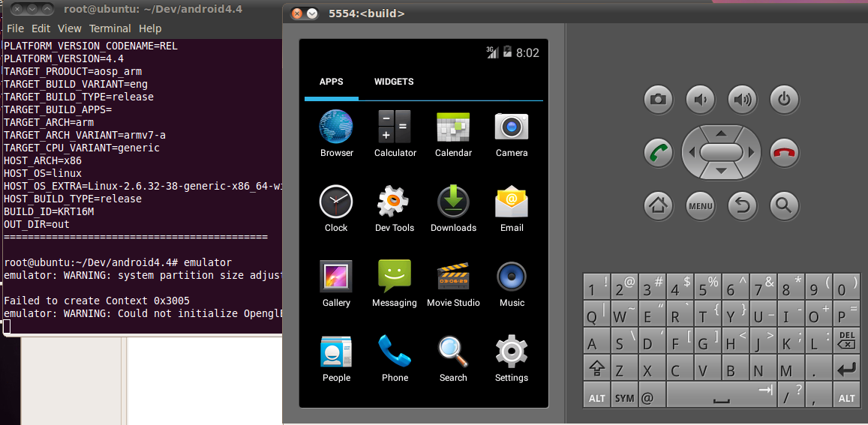Click the battery indicator in status bar
Viewport: 868px width, 425px height.
(507, 52)
